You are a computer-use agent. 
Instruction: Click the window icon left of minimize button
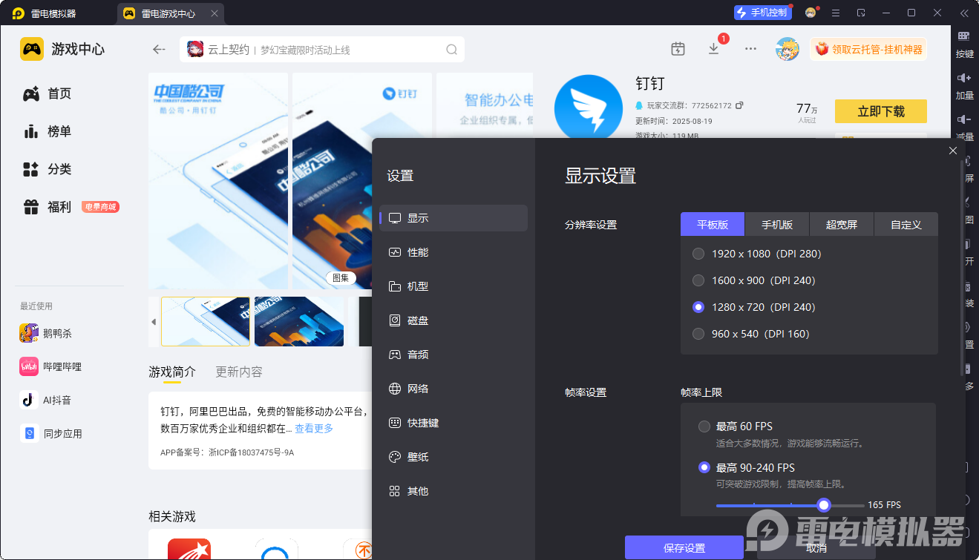(861, 13)
